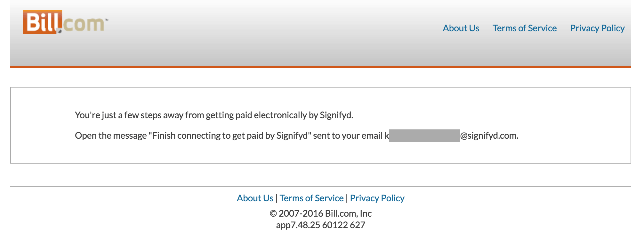
Task: Click the orange "Bill" square of the logo
Action: [x=43, y=22]
